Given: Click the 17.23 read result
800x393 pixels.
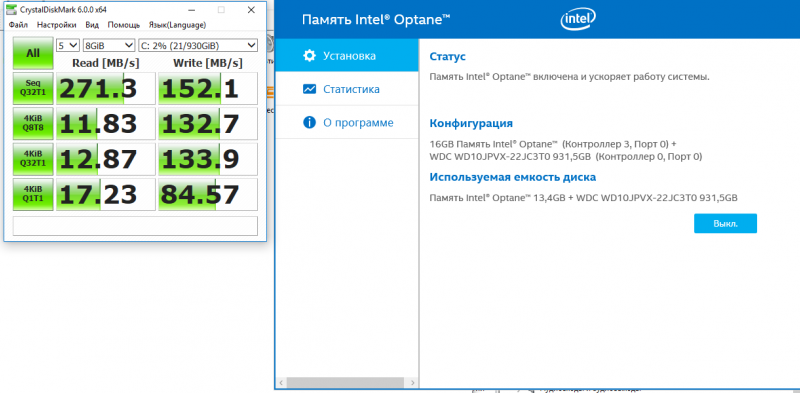Looking at the screenshot, I should pyautogui.click(x=106, y=194).
